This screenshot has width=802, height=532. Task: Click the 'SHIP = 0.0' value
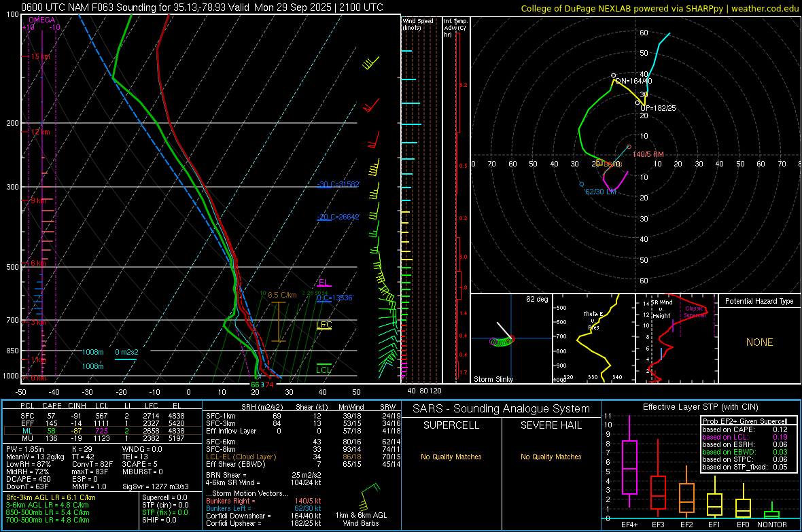[x=159, y=520]
